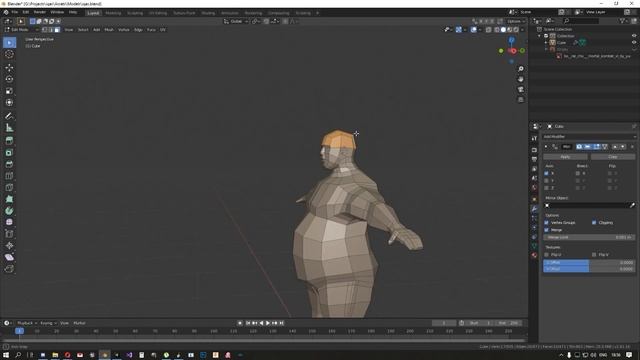Select the Smooth tool
The width and height of the screenshot is (640, 360).
tap(9, 222)
